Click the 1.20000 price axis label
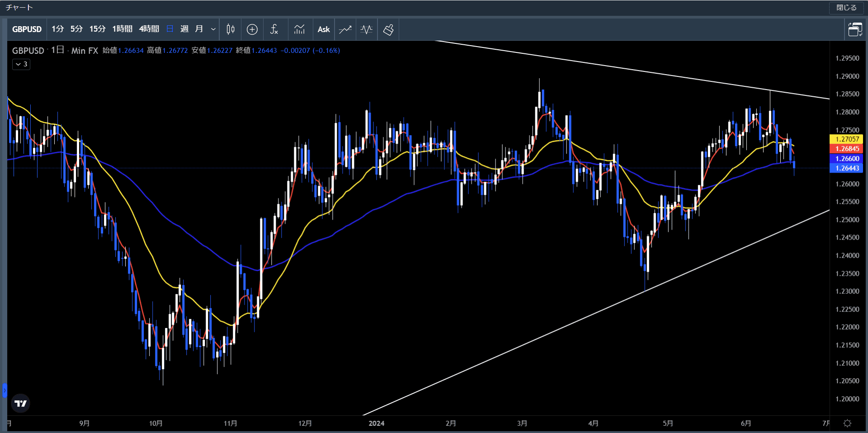Screen dimensions: 868x433 (x=847, y=399)
